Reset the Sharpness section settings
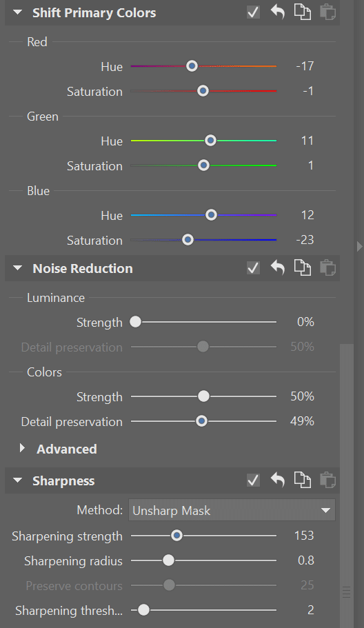The width and height of the screenshot is (364, 628). pos(278,480)
